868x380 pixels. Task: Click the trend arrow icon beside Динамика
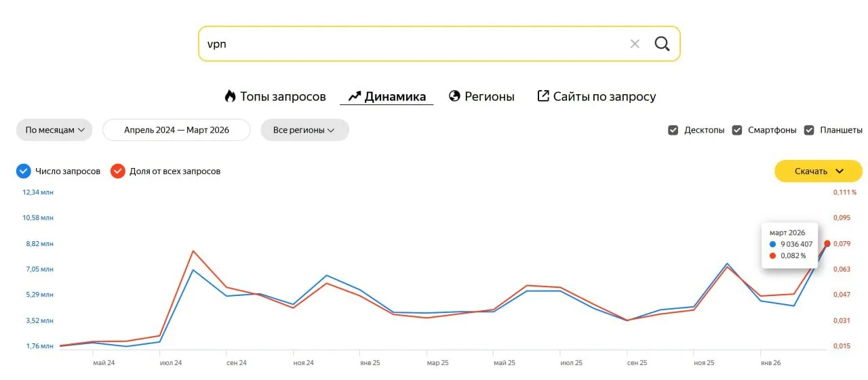pos(355,96)
